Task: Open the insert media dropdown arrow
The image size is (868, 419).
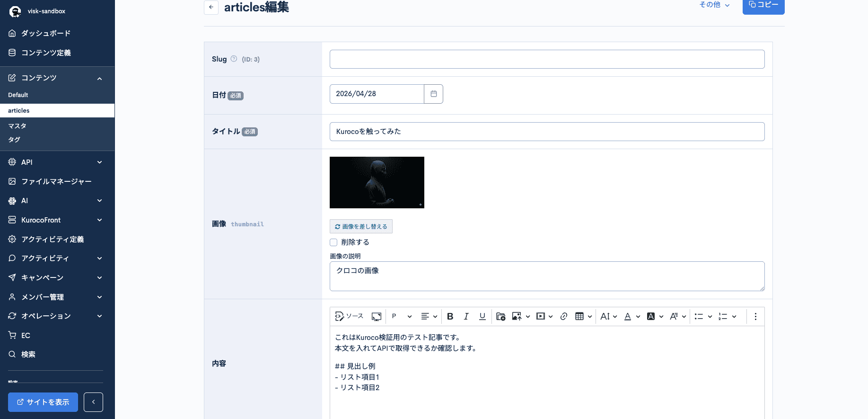Action: 551,316
